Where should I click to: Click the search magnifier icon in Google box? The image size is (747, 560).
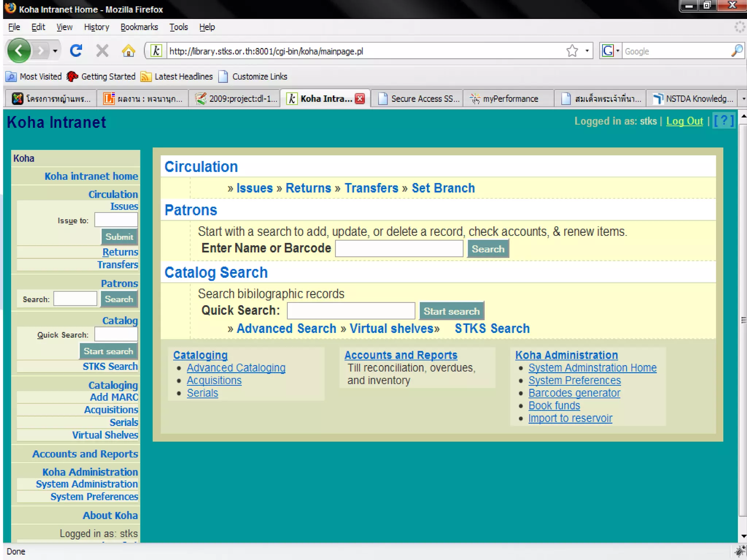[x=737, y=51]
